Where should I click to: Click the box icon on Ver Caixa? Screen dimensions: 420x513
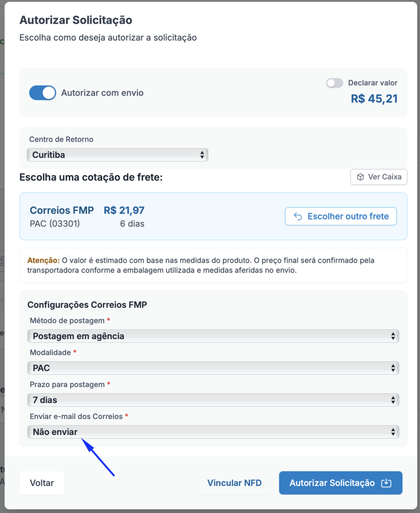(360, 177)
